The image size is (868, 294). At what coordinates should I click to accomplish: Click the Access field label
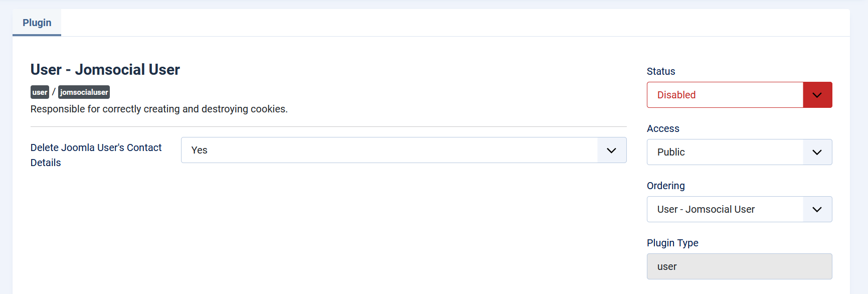[x=662, y=128]
